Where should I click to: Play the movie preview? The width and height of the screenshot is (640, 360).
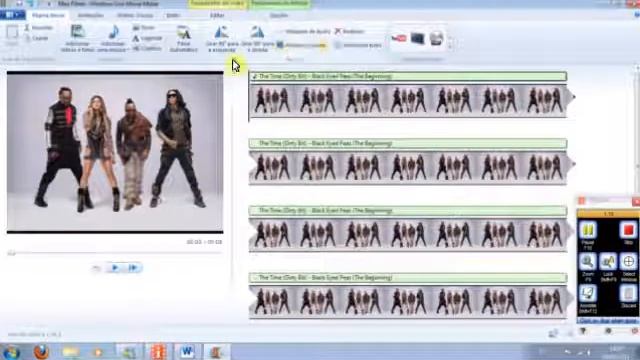click(115, 268)
